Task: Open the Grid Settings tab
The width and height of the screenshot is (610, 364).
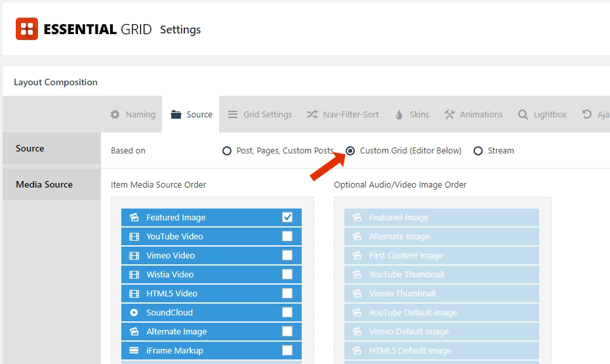Action: pyautogui.click(x=260, y=114)
